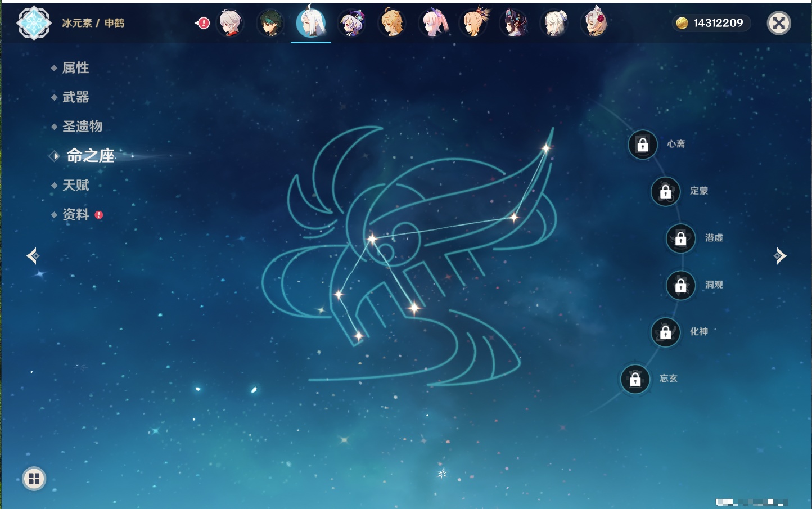Select the locked 潜虚 constellation node

(681, 238)
